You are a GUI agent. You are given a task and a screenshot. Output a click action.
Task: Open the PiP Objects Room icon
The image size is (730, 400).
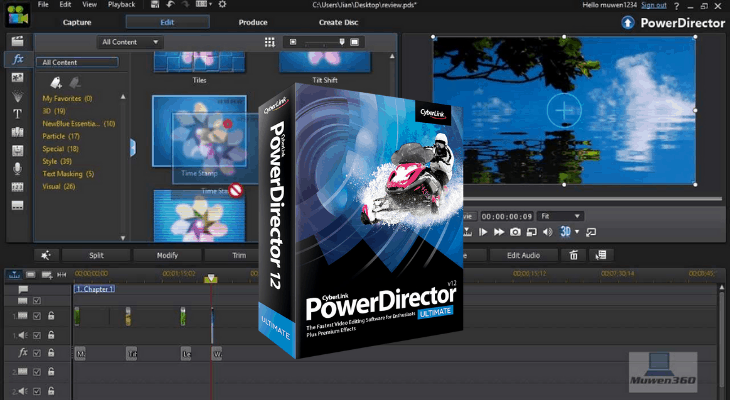tap(18, 78)
